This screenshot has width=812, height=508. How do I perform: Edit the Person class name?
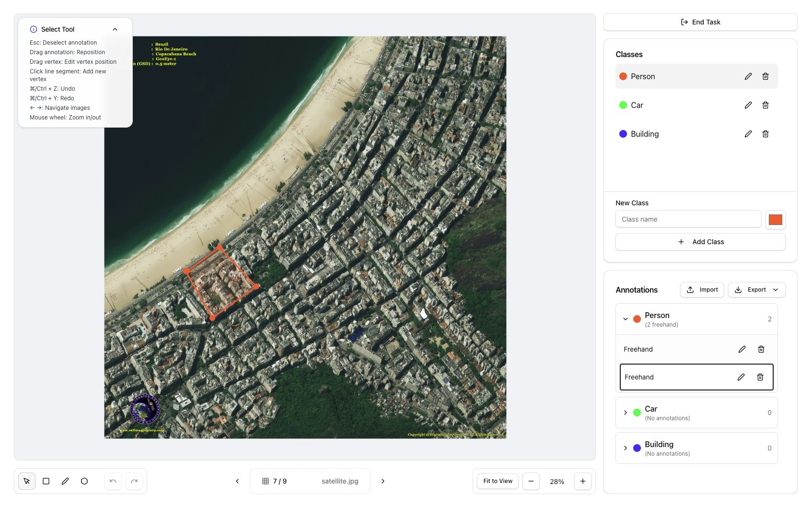point(748,76)
